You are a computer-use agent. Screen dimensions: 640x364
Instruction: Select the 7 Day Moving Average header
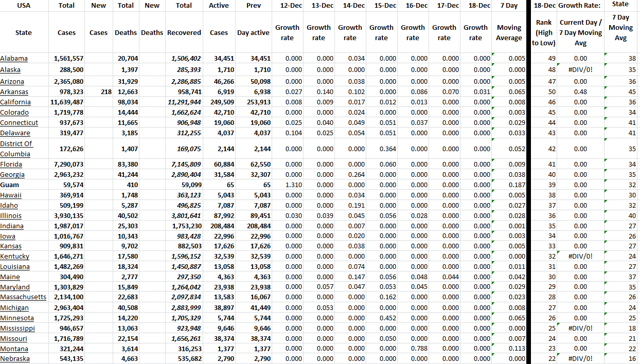tap(508, 32)
